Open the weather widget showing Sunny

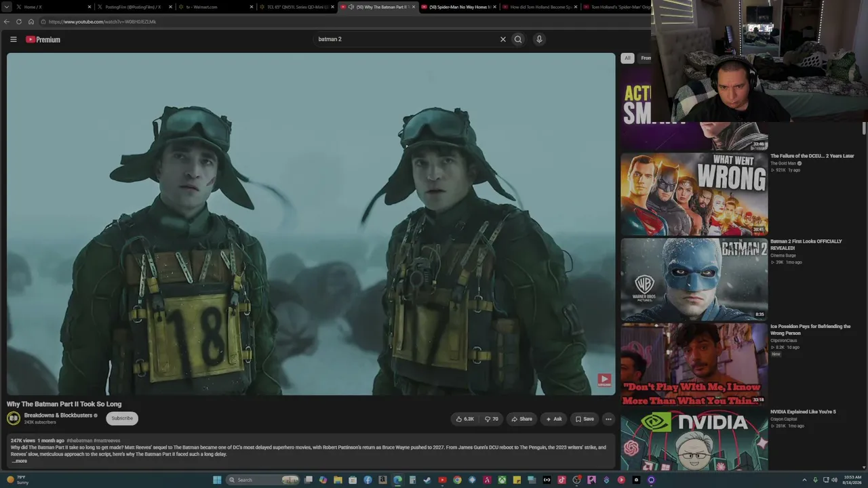(x=18, y=480)
